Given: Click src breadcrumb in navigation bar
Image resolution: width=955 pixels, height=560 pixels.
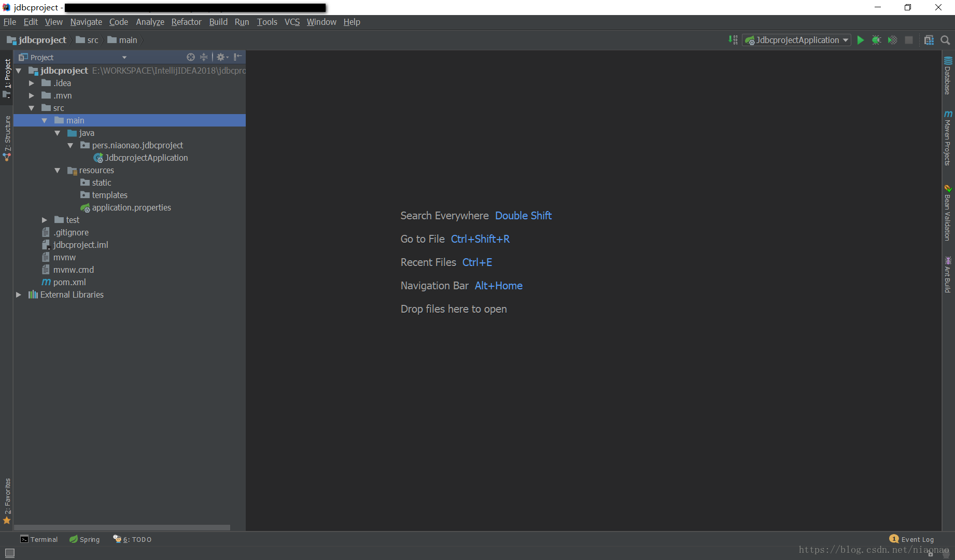Looking at the screenshot, I should coord(87,40).
